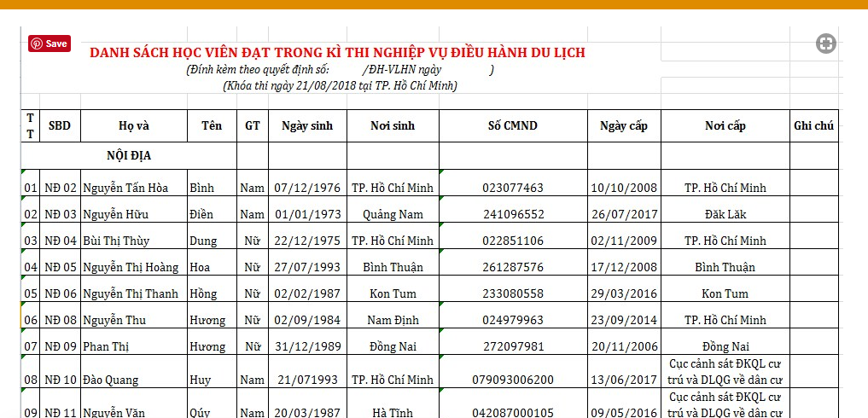Click the 'NỘI ĐỊA' section row

point(129,156)
